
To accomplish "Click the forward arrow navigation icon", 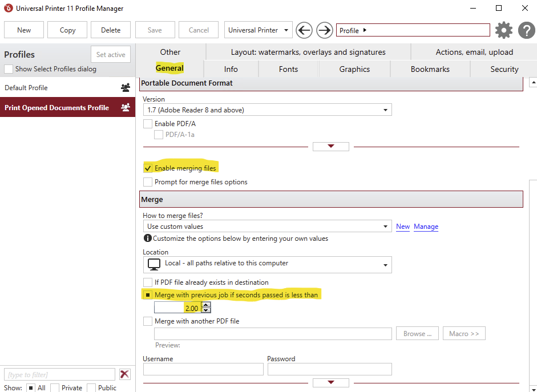I will (x=324, y=30).
